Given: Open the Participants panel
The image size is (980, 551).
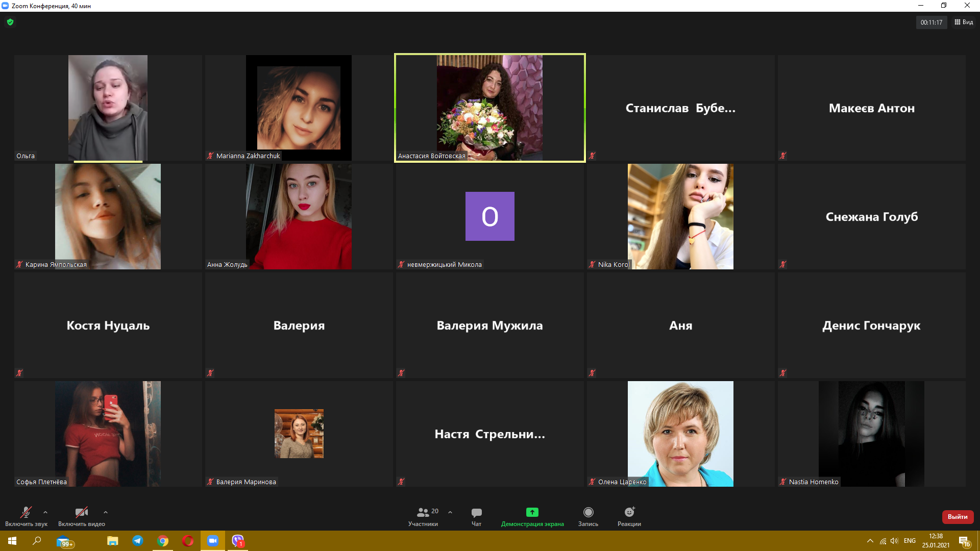Looking at the screenshot, I should (x=423, y=516).
